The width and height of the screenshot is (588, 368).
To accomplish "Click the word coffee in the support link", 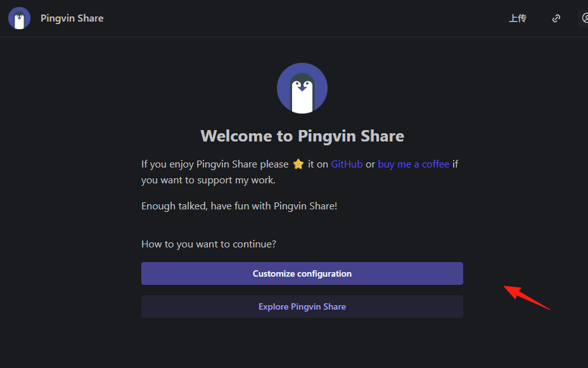I will point(435,164).
